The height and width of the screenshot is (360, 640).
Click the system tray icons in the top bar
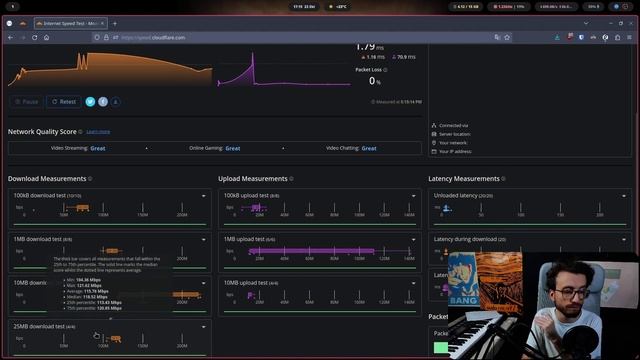[x=620, y=7]
